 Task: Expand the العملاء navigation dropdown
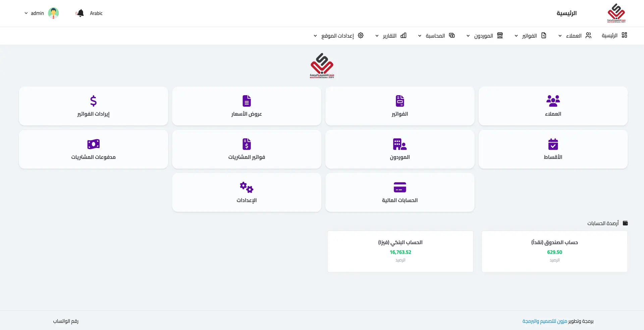point(574,36)
